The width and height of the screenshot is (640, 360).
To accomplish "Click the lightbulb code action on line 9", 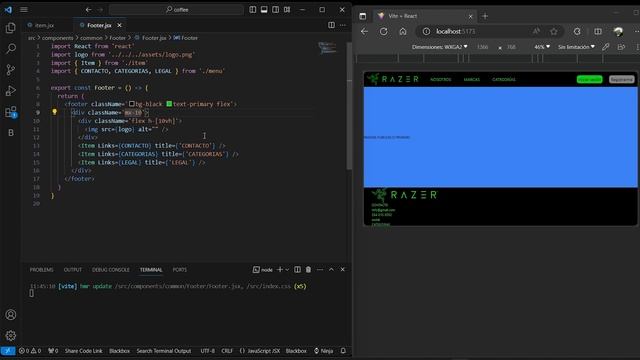I will pyautogui.click(x=54, y=112).
